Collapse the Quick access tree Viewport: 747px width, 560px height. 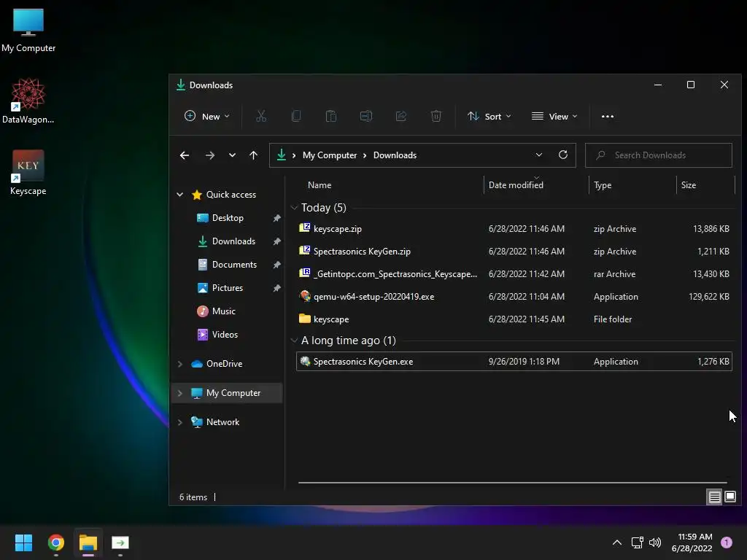tap(180, 194)
